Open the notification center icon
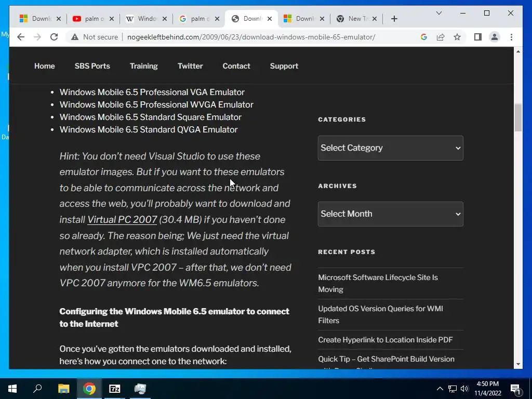532x399 pixels. pyautogui.click(x=516, y=389)
